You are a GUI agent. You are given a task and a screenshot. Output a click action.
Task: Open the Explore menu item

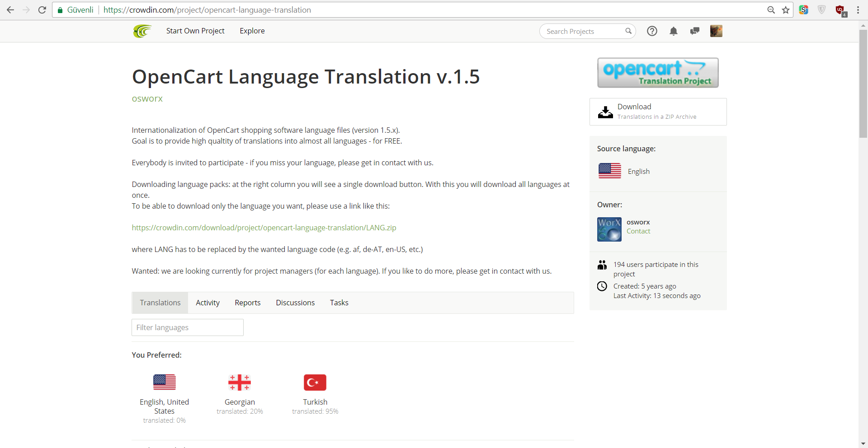(252, 31)
